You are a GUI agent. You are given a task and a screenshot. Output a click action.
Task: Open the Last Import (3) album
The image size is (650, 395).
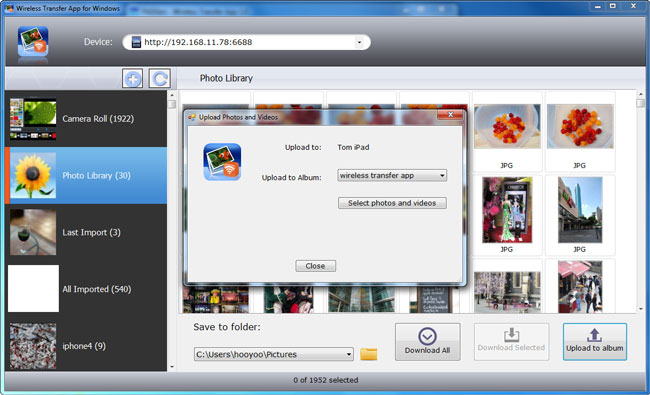(86, 233)
